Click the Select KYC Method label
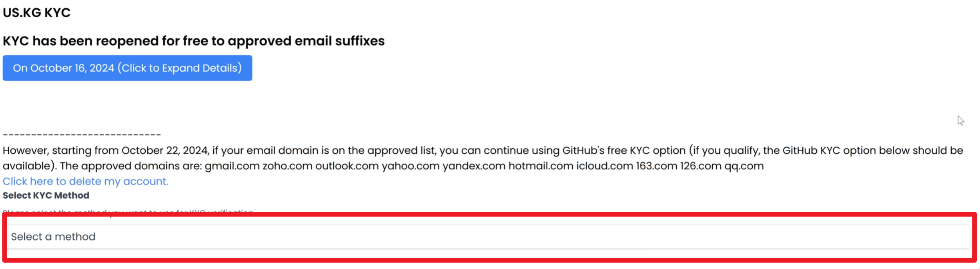This screenshot has height=269, width=980. point(46,195)
